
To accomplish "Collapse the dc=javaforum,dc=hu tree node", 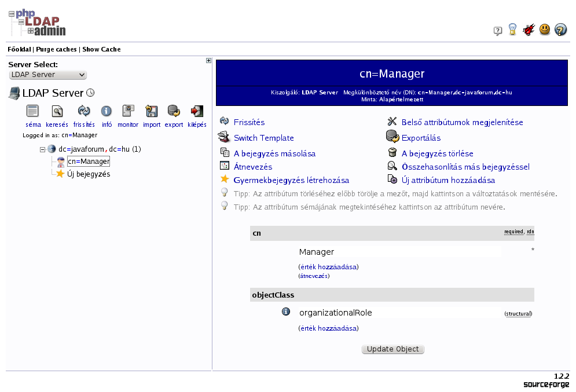I will pos(43,149).
